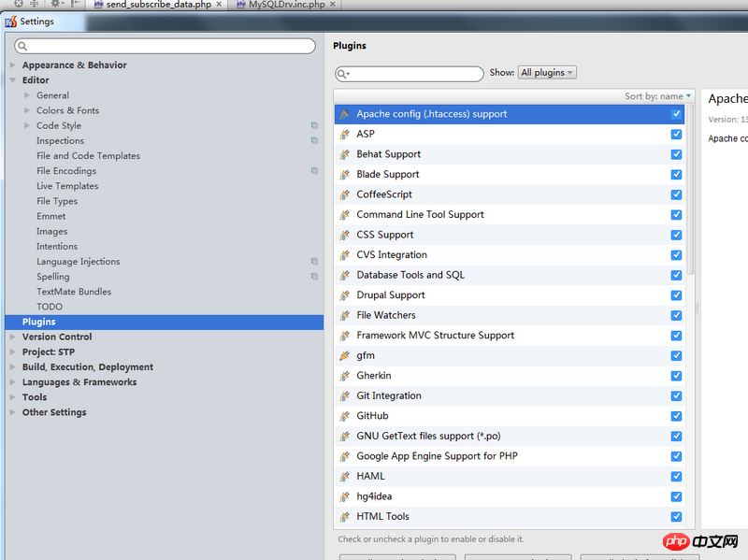
Task: Click project-level icon next to Language Injections
Action: 314,262
